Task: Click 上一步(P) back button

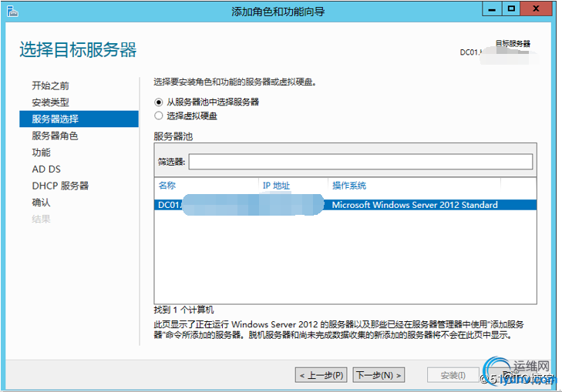Action: (321, 375)
